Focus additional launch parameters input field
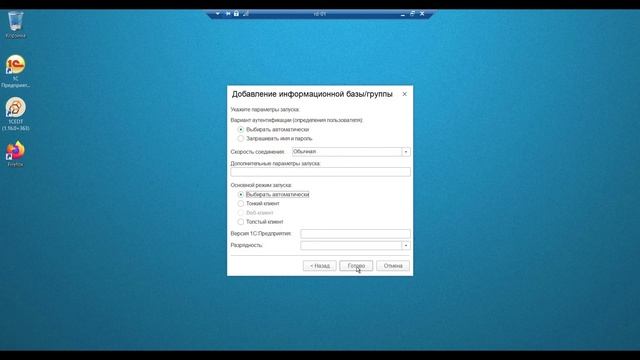Image resolution: width=640 pixels, height=360 pixels. click(x=320, y=172)
